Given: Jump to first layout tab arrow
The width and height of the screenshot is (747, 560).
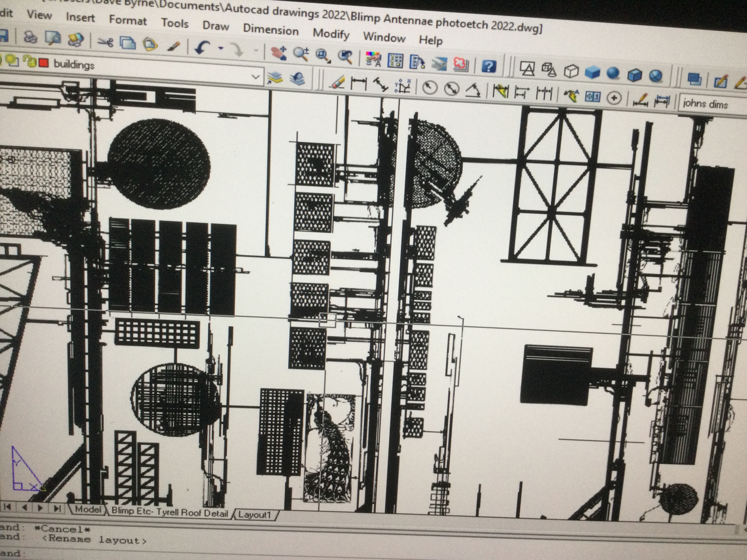Looking at the screenshot, I should [8, 507].
